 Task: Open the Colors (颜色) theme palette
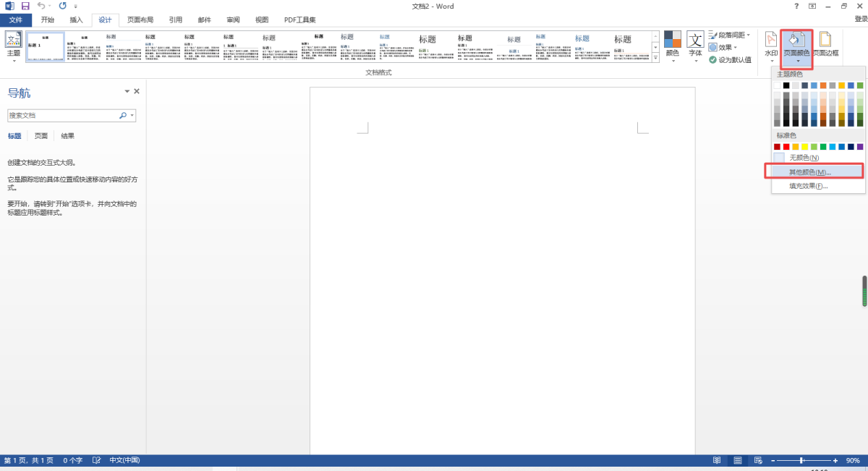click(x=673, y=47)
